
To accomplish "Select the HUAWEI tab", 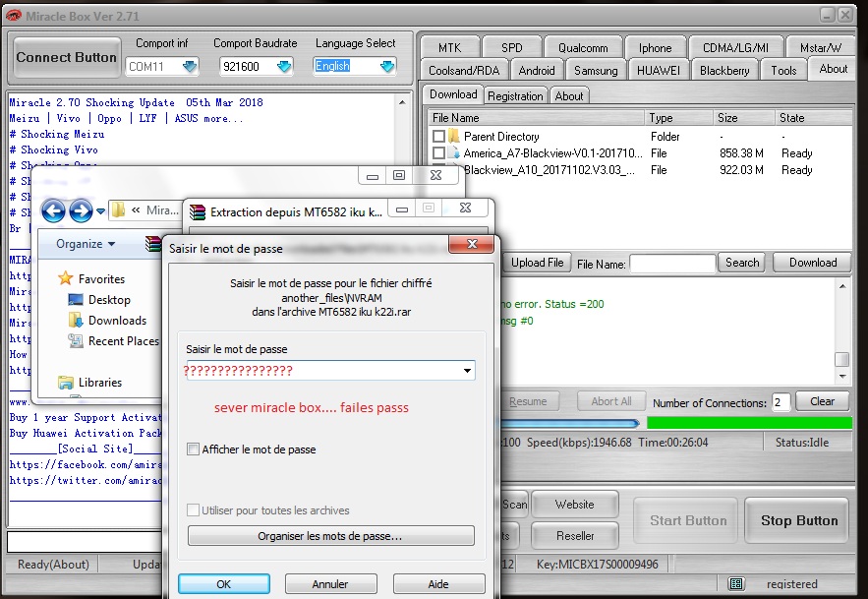I will coord(659,71).
